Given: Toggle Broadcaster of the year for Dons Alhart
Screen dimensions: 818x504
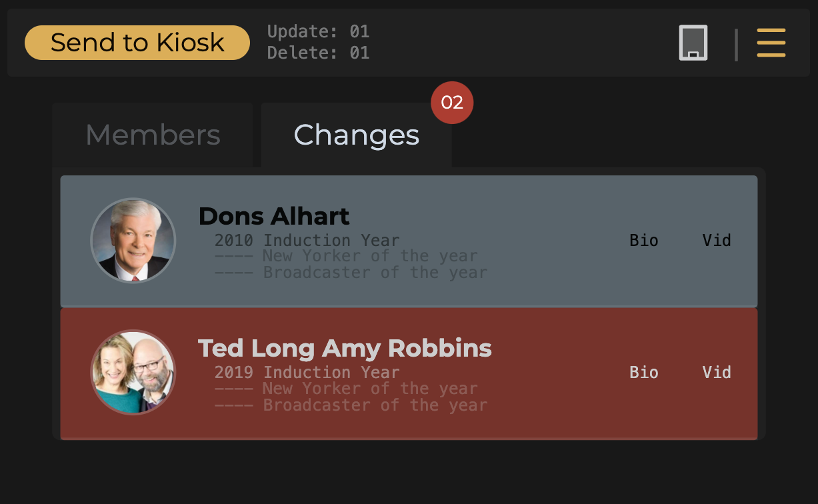Looking at the screenshot, I should 351,273.
